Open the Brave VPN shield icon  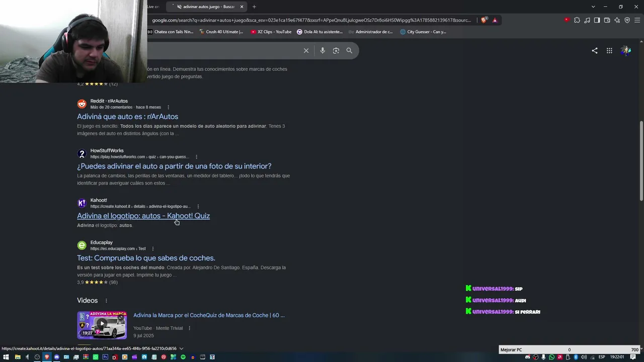pos(627,20)
